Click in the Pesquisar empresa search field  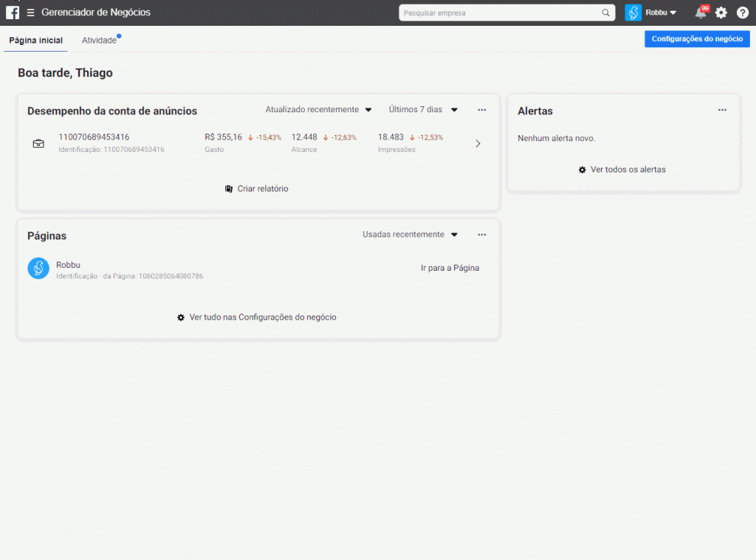tap(499, 13)
